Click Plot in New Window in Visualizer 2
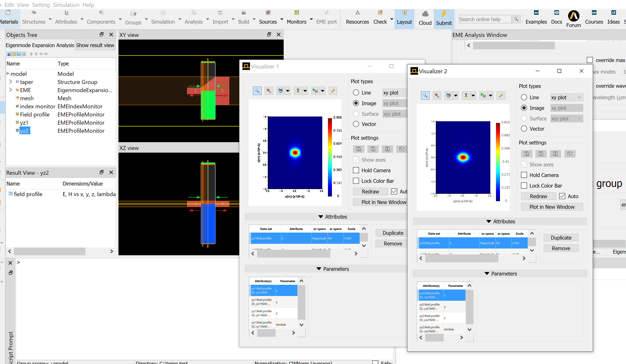Viewport: 626px width, 364px height. pos(552,207)
